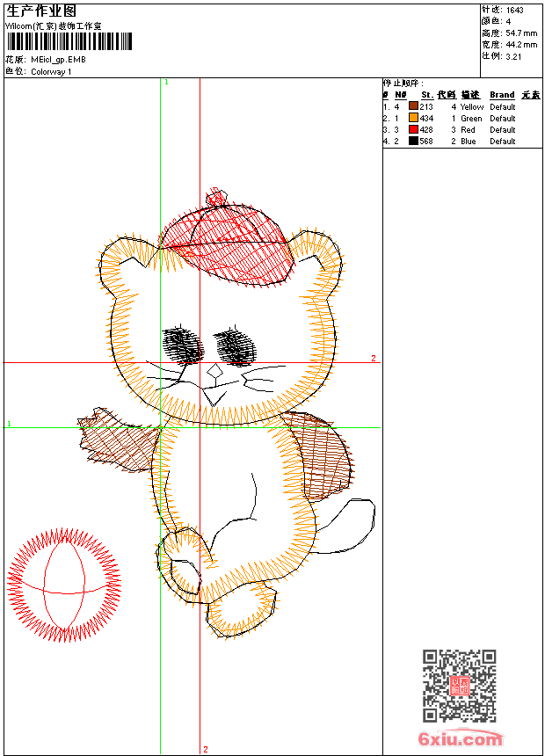This screenshot has height=756, width=545.
Task: Pick the black swatch in the Blue row
Action: tap(413, 141)
